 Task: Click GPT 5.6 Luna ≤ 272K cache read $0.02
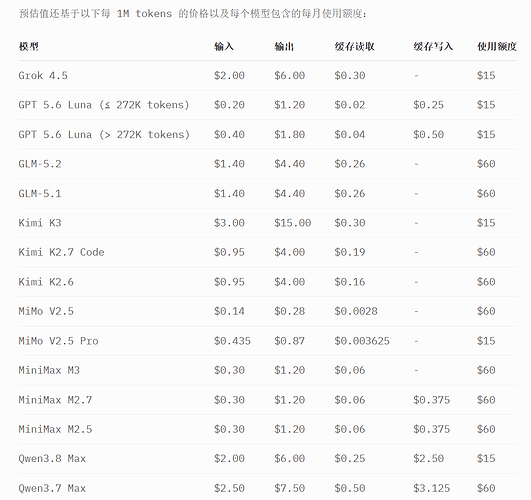[350, 105]
